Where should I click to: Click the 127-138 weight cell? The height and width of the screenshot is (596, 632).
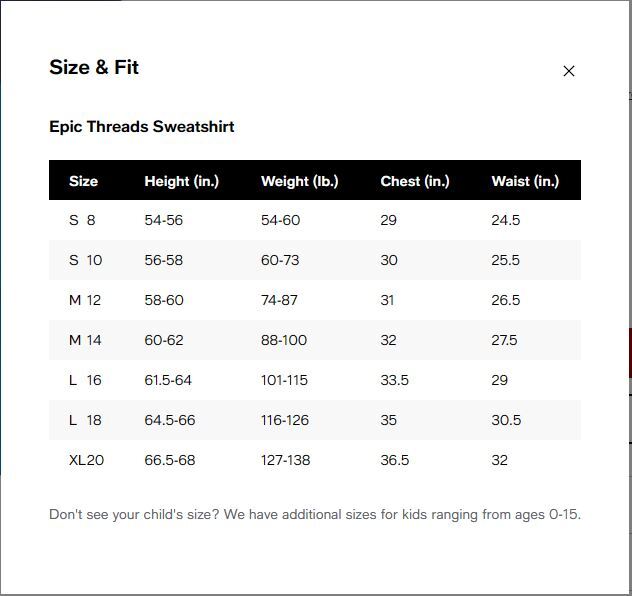285,460
